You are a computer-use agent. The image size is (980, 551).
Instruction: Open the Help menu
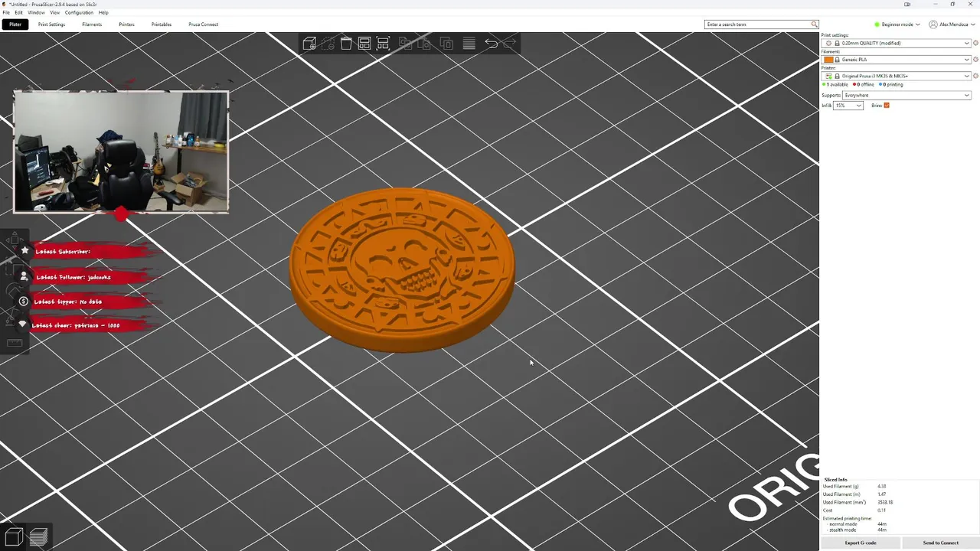point(103,12)
